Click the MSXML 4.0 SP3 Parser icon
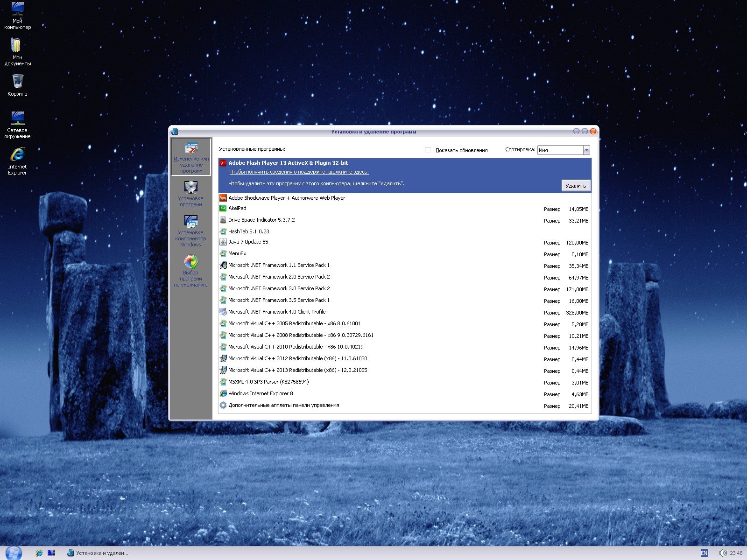Viewport: 747px width, 560px height. tap(223, 382)
